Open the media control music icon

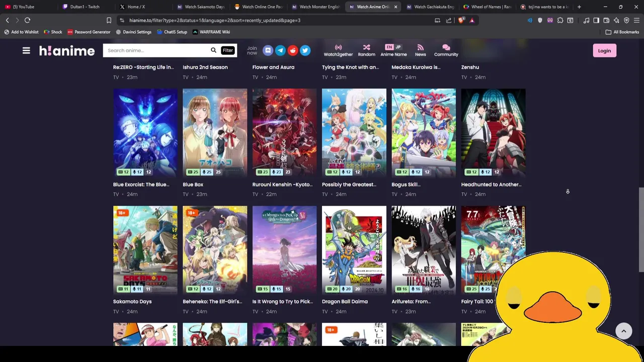click(x=586, y=20)
